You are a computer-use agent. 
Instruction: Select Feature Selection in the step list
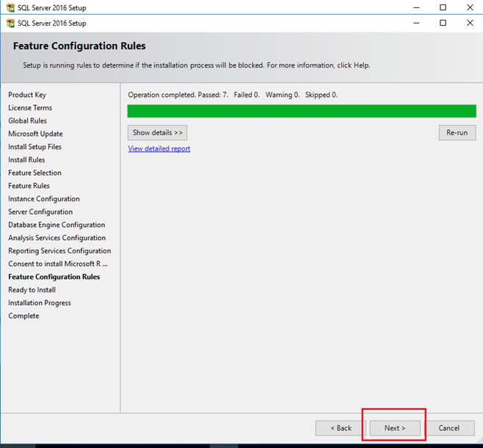point(34,173)
